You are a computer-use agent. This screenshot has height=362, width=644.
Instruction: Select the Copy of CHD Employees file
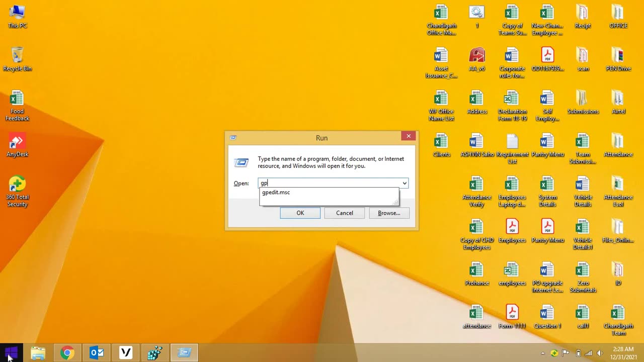[476, 234]
